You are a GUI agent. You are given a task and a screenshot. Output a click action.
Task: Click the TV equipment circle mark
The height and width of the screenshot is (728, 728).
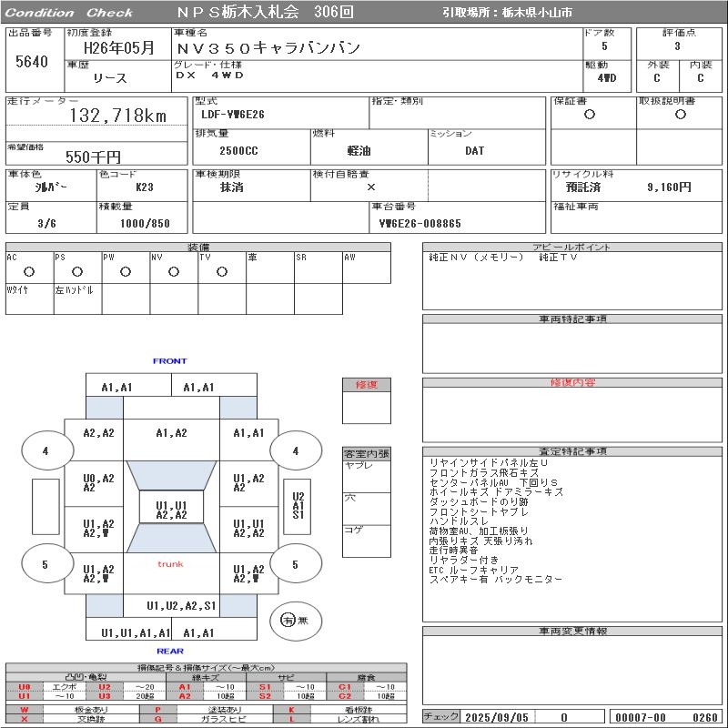pos(222,271)
